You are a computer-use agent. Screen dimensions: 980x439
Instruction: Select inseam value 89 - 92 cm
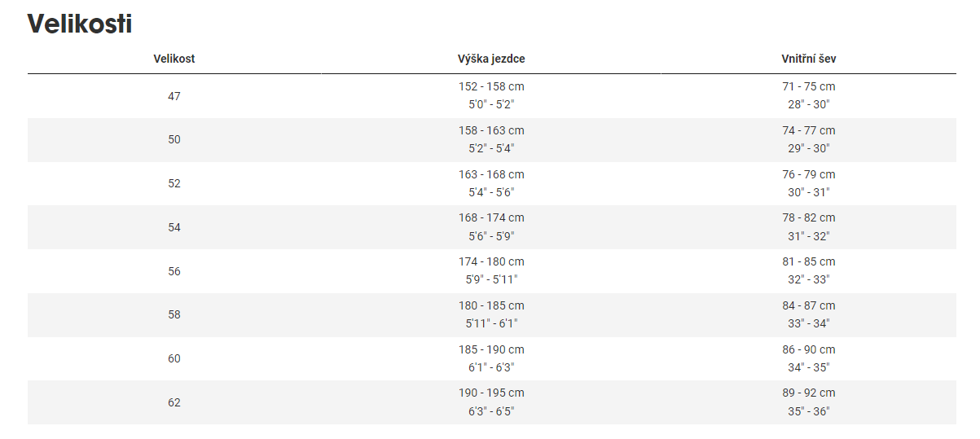(x=808, y=393)
